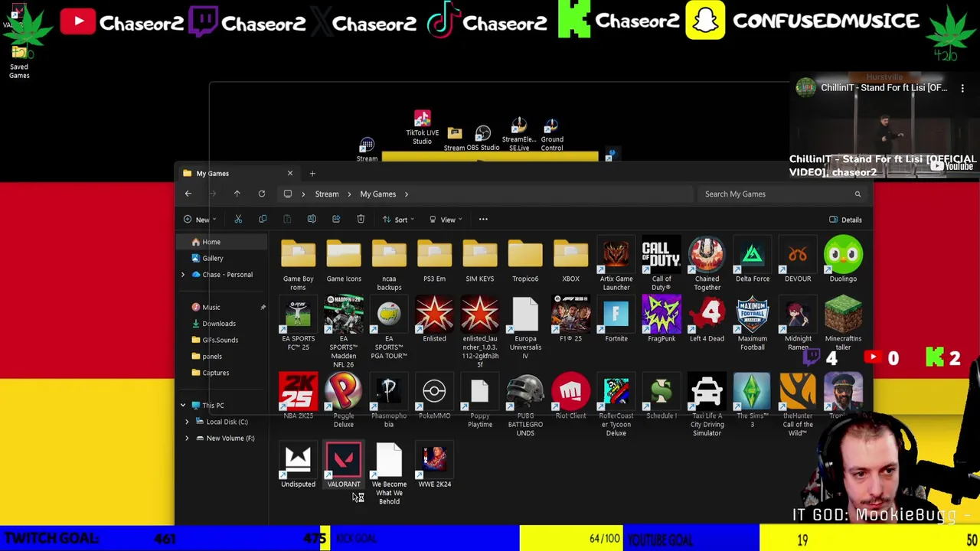Viewport: 980px width, 551px height.
Task: Expand chevron after My Games breadcrumb
Action: pyautogui.click(x=406, y=194)
